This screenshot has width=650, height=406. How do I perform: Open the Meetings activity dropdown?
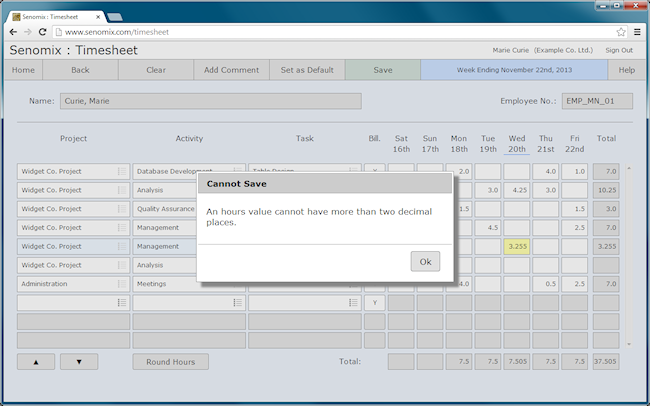165,284
